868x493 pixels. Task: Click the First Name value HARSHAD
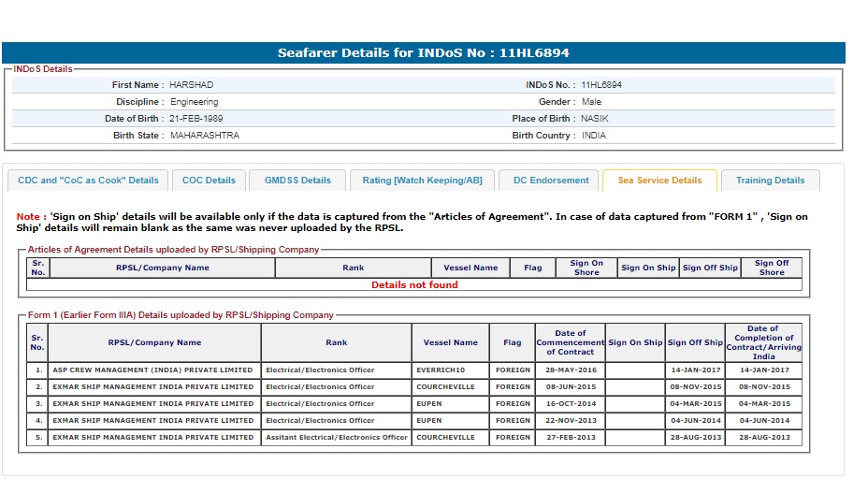tap(192, 85)
